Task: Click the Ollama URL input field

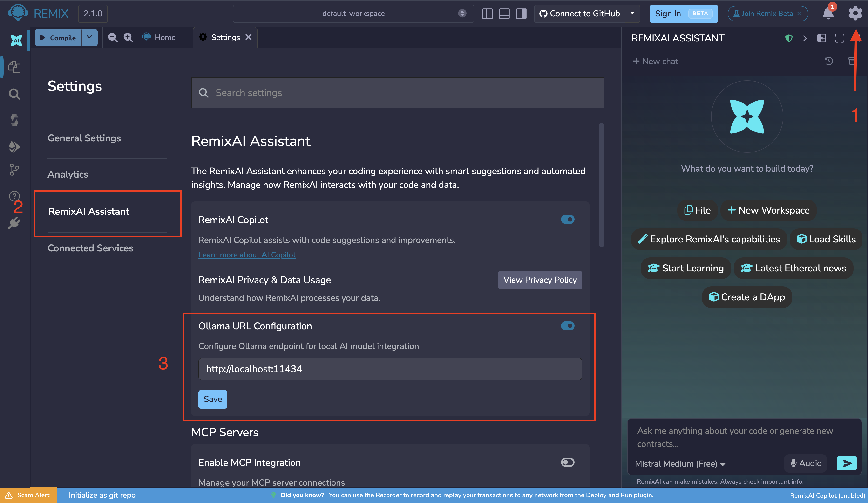Action: pyautogui.click(x=390, y=369)
